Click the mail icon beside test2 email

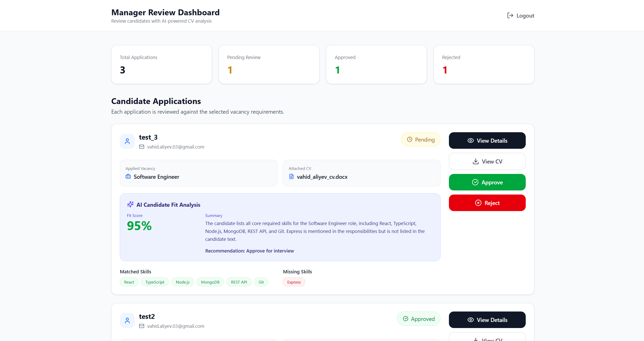(x=142, y=326)
